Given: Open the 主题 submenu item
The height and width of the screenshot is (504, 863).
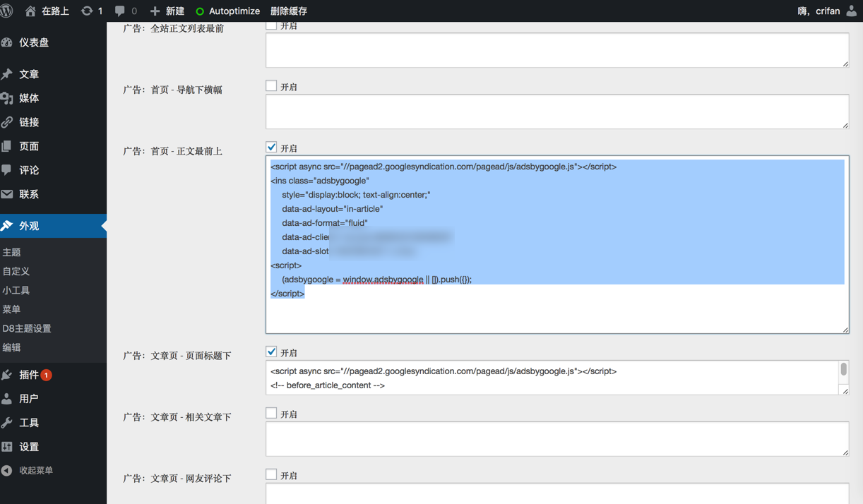Looking at the screenshot, I should pos(11,252).
